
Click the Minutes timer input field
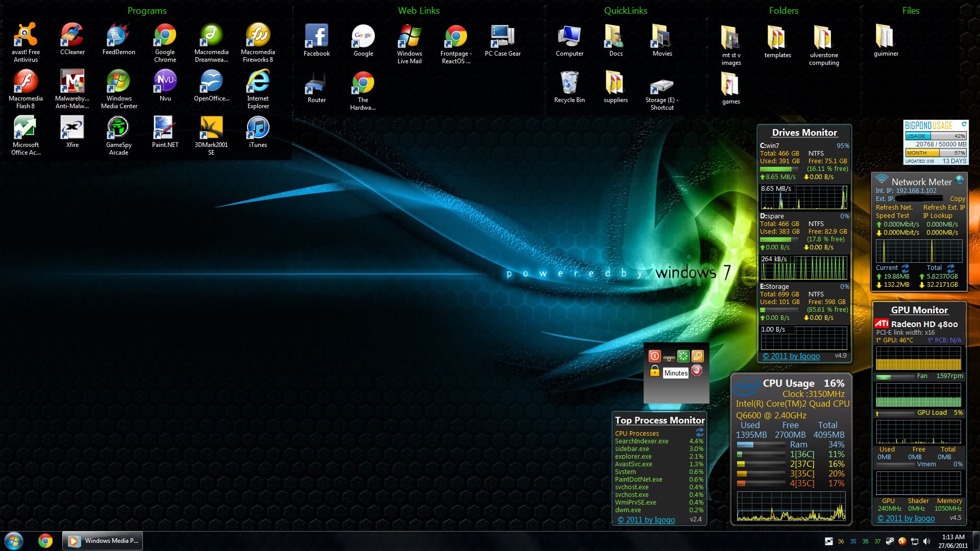(676, 373)
